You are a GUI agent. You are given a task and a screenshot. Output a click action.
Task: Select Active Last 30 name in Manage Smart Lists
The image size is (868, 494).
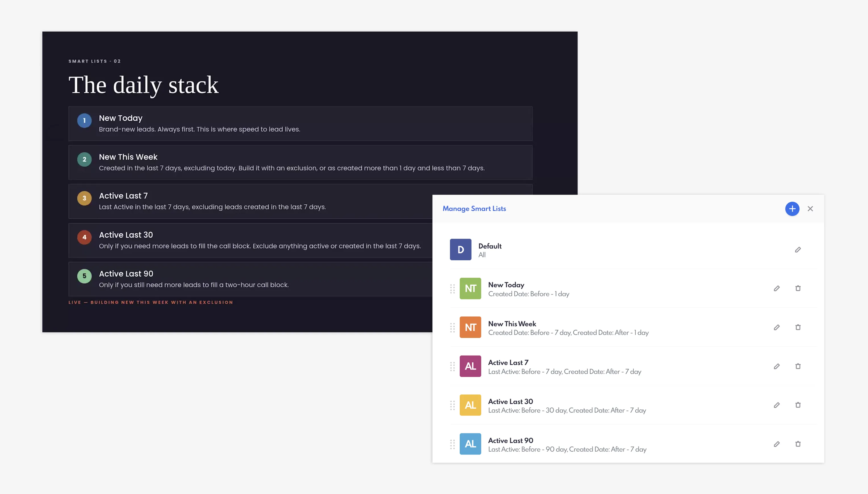point(510,401)
